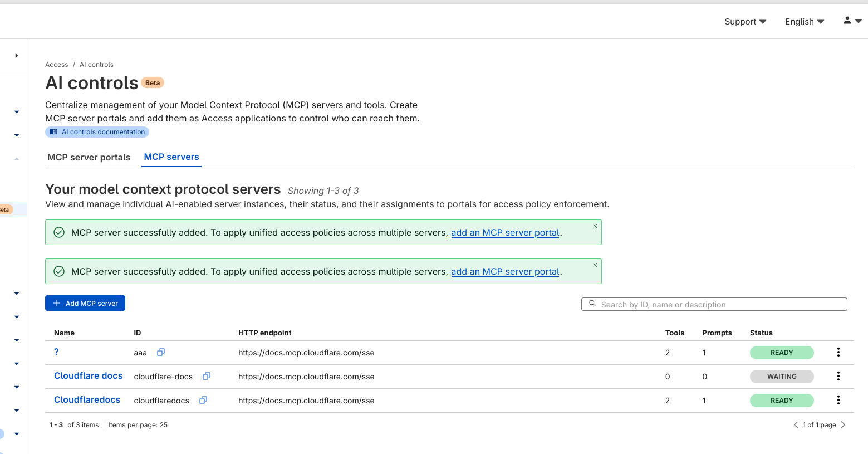Open the English language dropdown

click(x=804, y=22)
